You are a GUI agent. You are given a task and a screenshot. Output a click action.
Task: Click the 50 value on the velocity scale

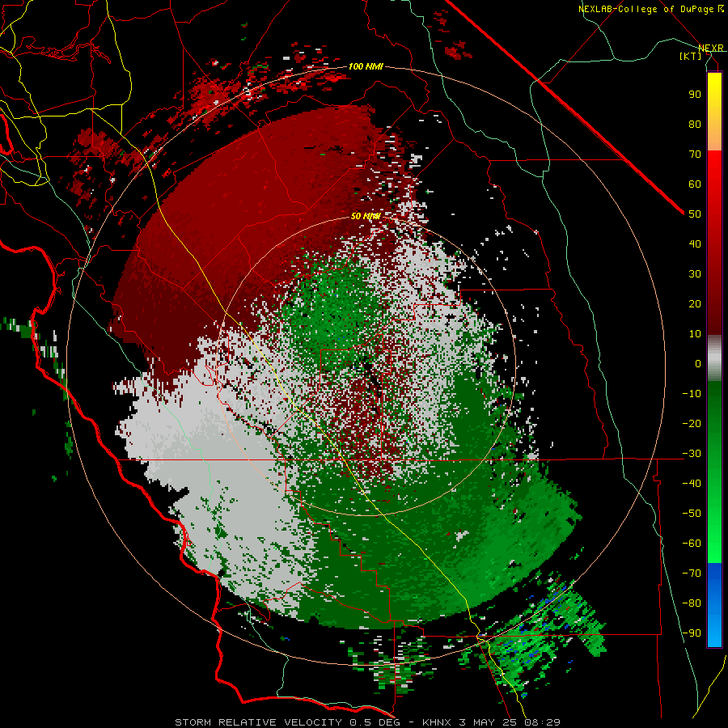click(695, 214)
